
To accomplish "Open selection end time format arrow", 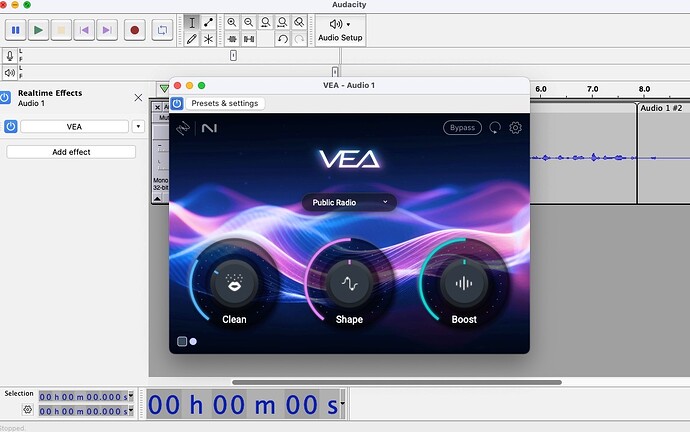I will [131, 411].
